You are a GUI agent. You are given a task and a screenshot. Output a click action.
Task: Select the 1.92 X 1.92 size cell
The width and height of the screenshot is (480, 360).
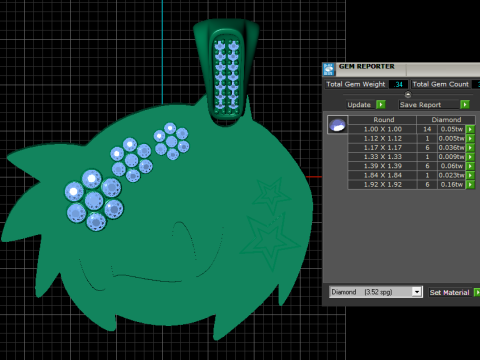(x=383, y=184)
